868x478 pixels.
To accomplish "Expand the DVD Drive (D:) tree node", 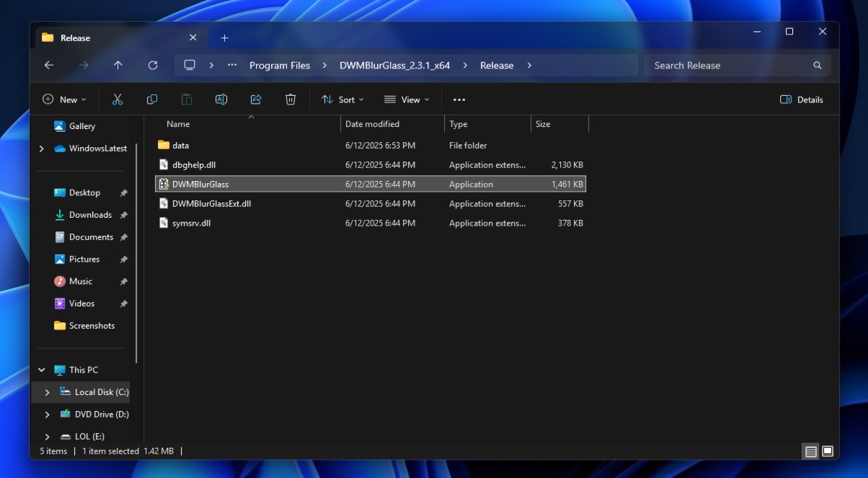I will tap(48, 415).
